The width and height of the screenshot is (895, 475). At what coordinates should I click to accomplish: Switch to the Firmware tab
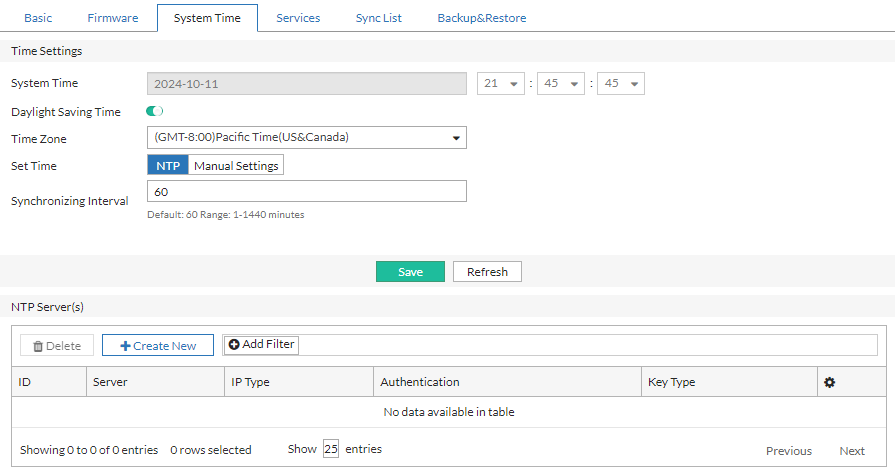coord(112,18)
